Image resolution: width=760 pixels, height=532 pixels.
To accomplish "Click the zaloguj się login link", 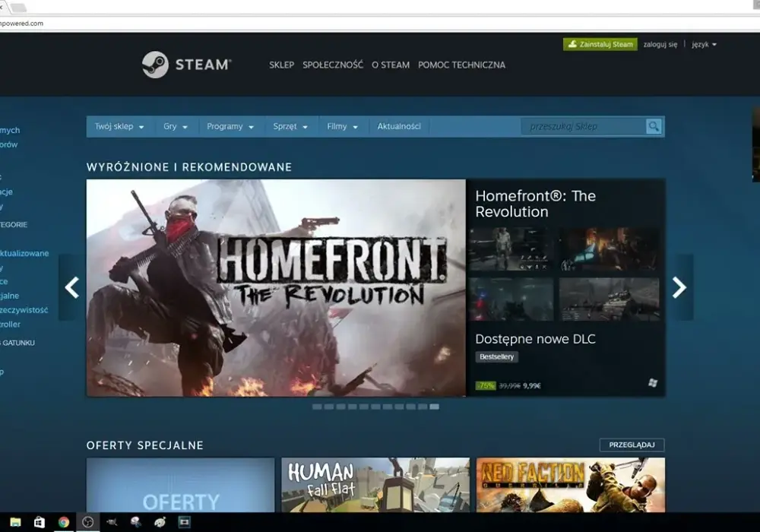I will pos(660,44).
